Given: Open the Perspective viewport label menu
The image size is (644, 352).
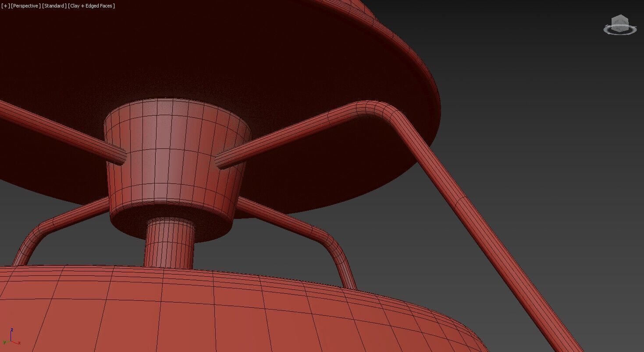Looking at the screenshot, I should coord(26,6).
